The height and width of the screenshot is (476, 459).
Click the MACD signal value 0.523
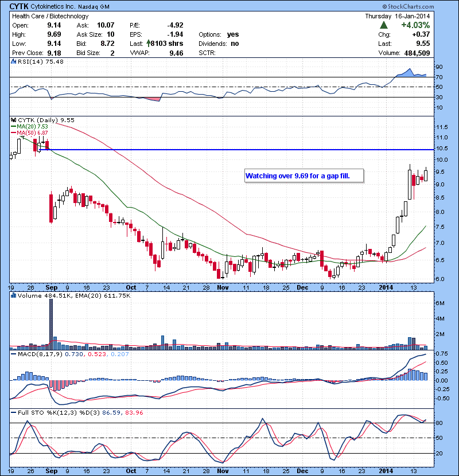coord(97,354)
